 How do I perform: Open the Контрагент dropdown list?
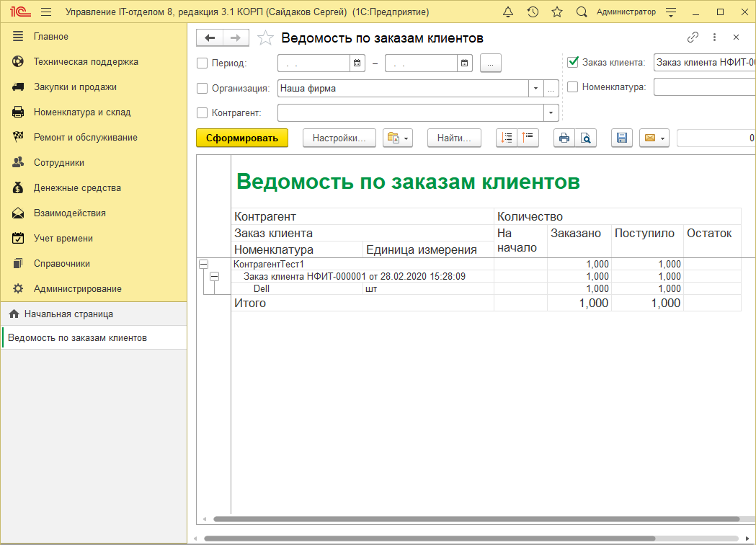(x=550, y=112)
